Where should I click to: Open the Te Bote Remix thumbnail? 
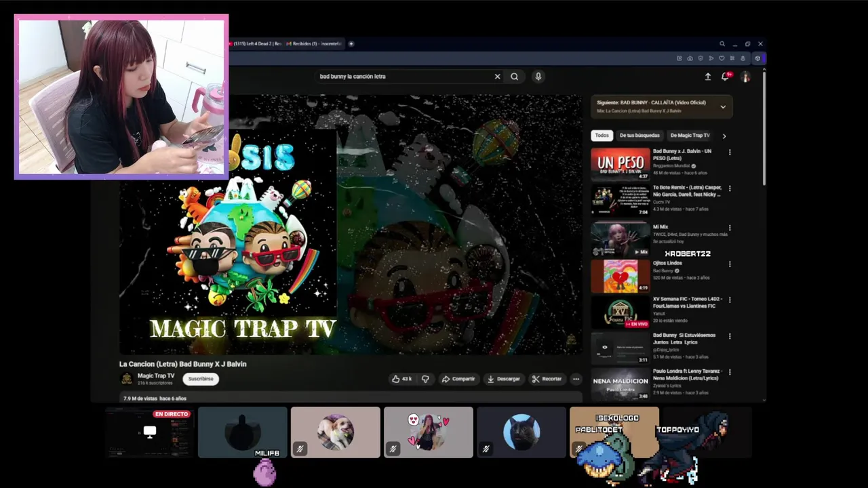620,200
